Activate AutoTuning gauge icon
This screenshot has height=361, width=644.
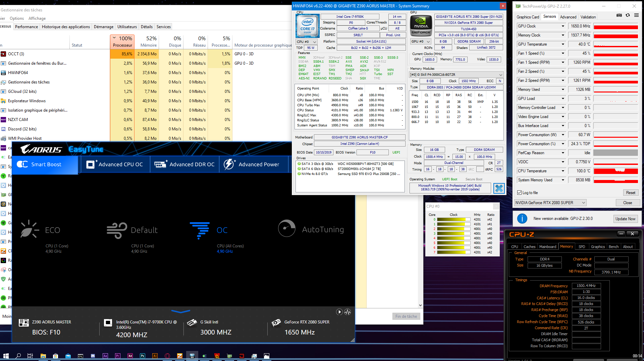(x=286, y=229)
